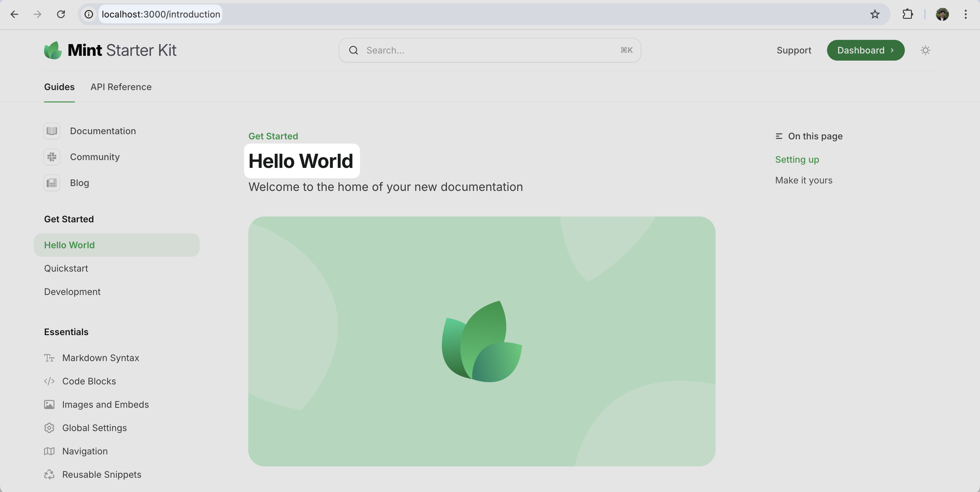Select the Code Blocks icon
This screenshot has width=980, height=492.
tap(49, 381)
